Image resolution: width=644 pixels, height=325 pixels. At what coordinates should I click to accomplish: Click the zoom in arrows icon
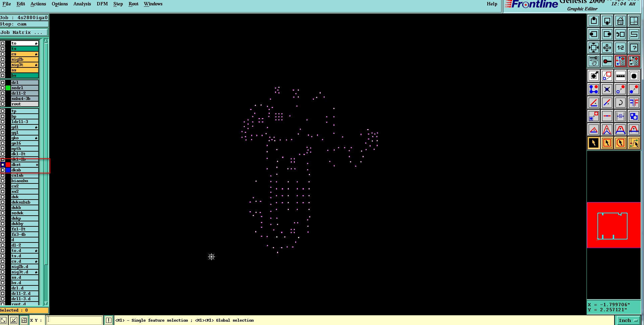(607, 48)
